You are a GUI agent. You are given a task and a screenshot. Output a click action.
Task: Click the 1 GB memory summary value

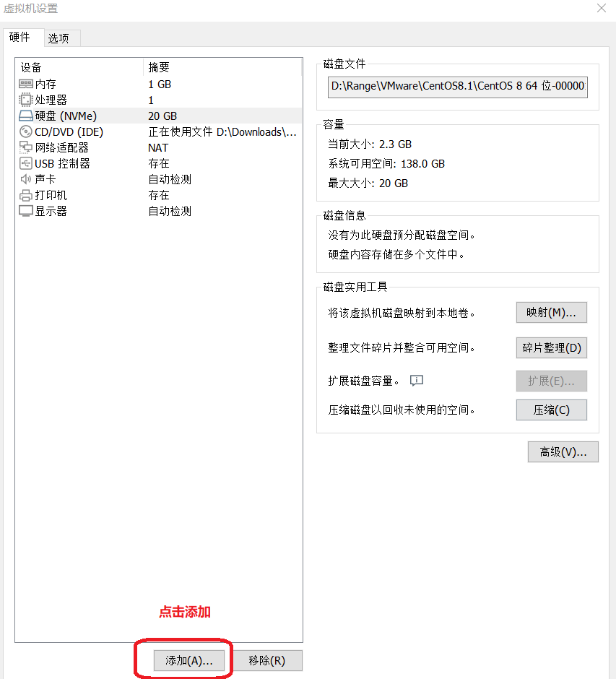pyautogui.click(x=160, y=84)
